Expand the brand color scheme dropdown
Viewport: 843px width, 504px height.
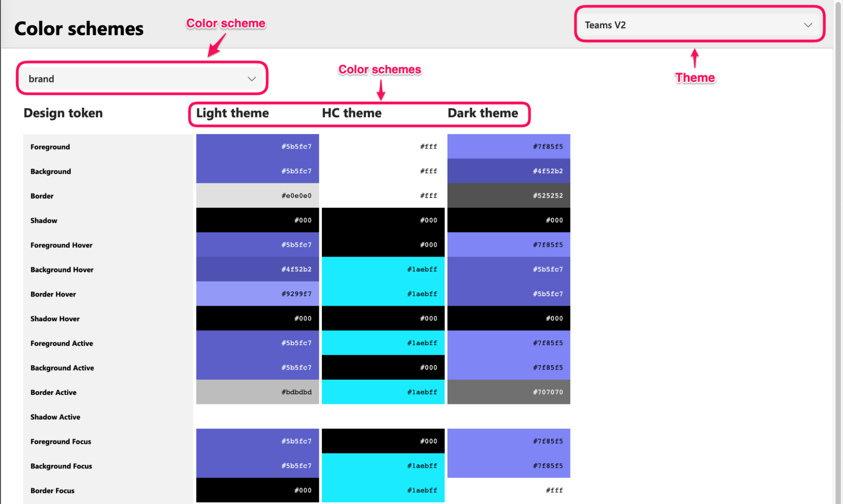(141, 78)
